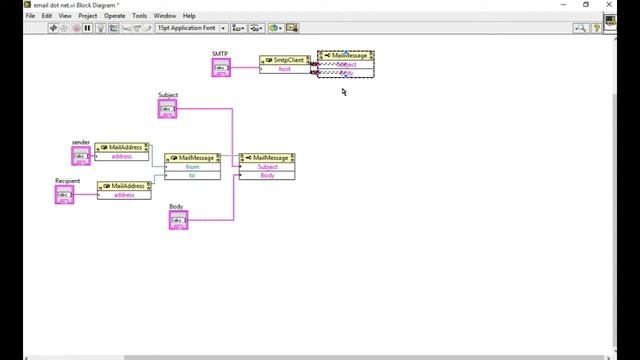The height and width of the screenshot is (360, 640).
Task: Open the Align Objects dropdown
Action: [238, 28]
